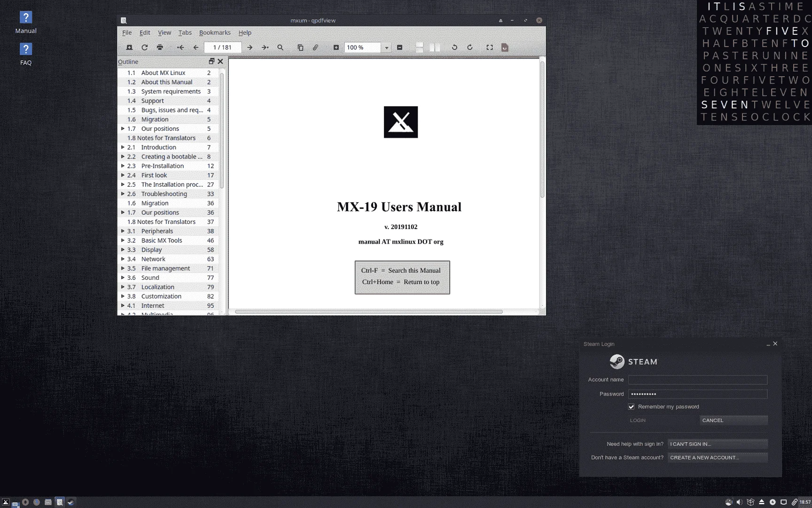Close the Outline panel

click(x=220, y=61)
